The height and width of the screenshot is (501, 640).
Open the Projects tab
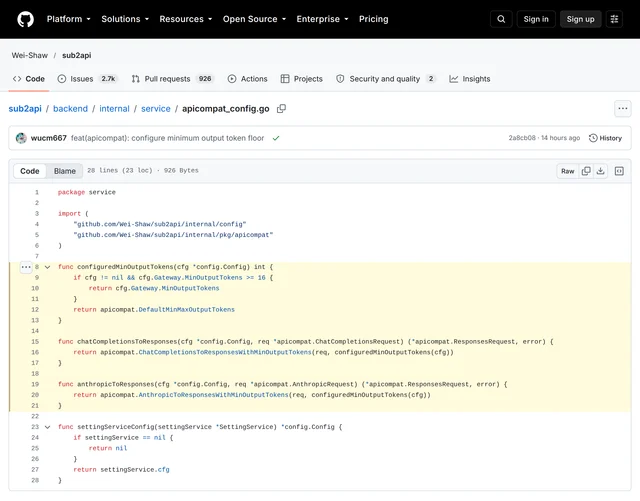point(302,79)
